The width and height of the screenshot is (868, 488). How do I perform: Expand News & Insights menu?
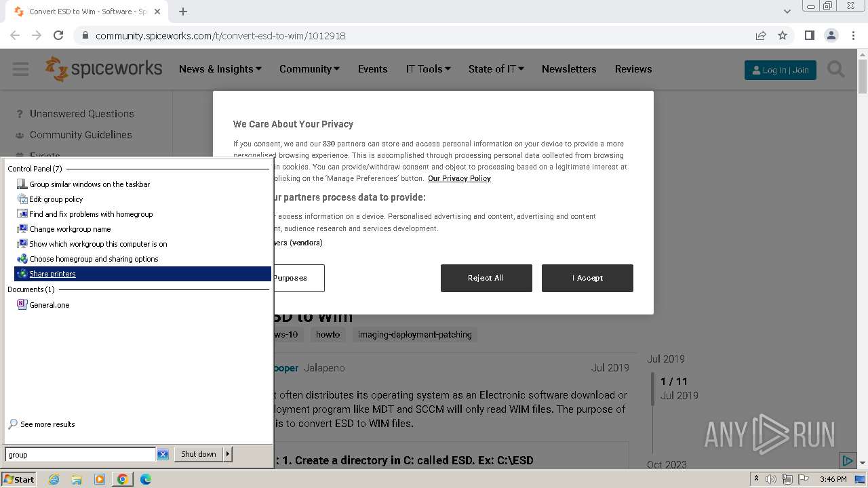(220, 69)
